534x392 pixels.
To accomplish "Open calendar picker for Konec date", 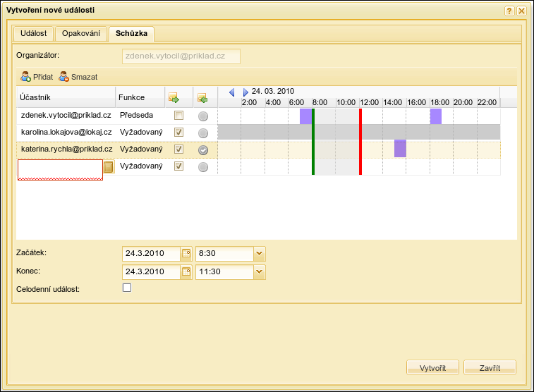I will click(x=186, y=271).
